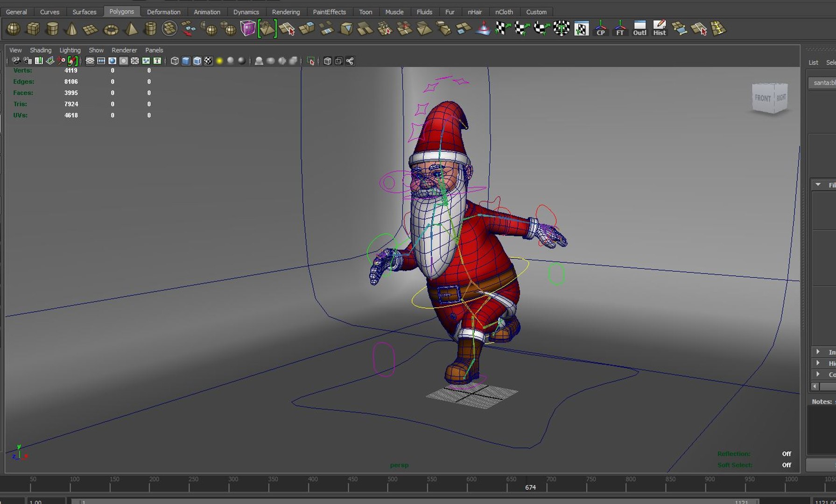Viewport: 836px width, 504px height.
Task: Open the CP (Center Pivot) shelf button
Action: point(601,29)
